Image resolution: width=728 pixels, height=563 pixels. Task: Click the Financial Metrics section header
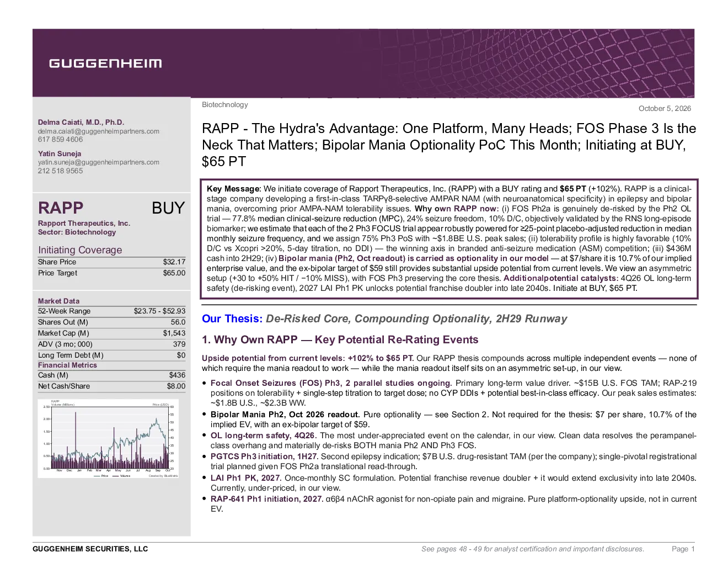coord(67,365)
